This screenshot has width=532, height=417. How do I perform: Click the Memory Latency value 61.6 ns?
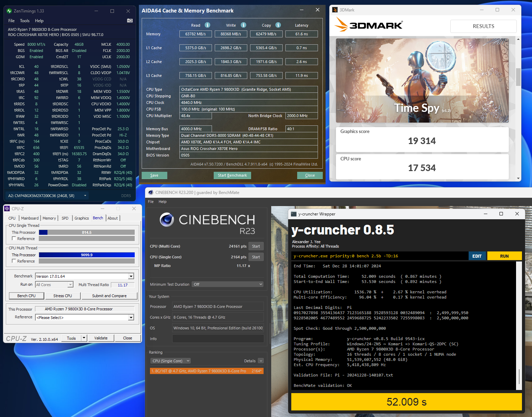(x=302, y=34)
